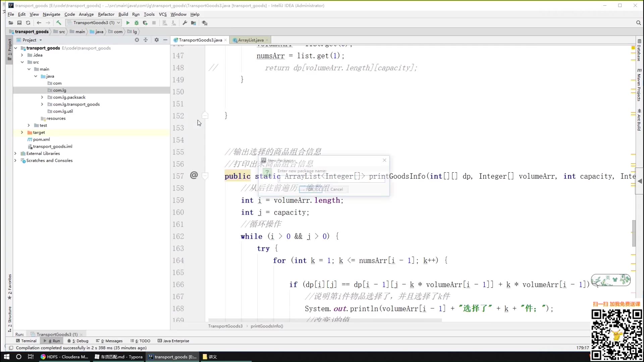Click the last toolbar icon after Project Structure

tap(205, 23)
